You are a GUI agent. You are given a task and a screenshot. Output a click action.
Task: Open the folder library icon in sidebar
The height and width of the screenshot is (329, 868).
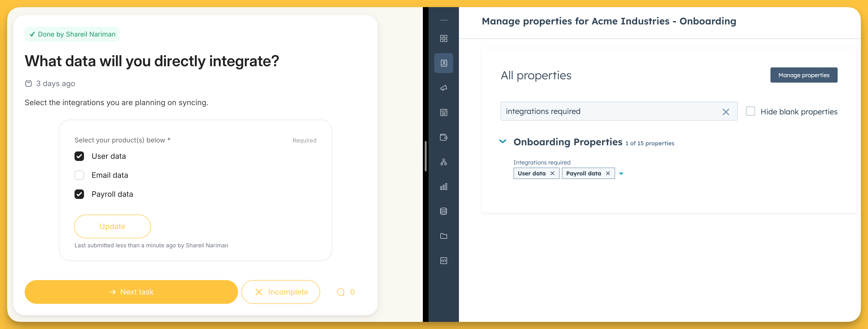click(x=443, y=236)
